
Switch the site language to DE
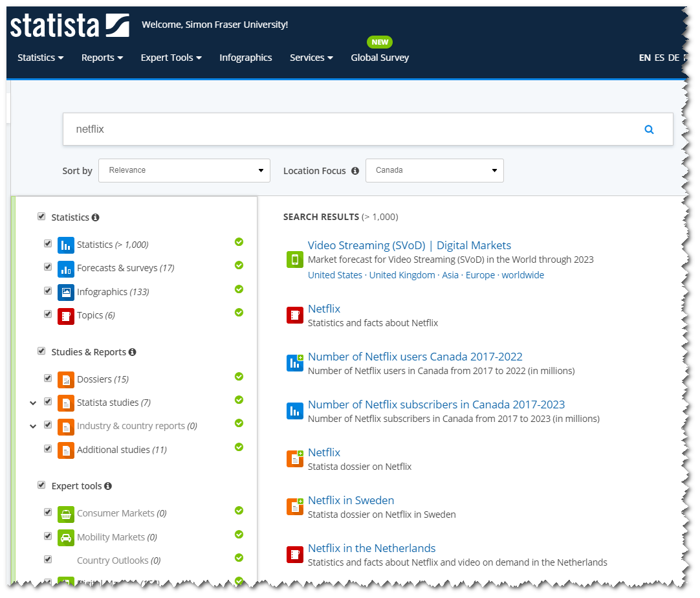pyautogui.click(x=673, y=58)
